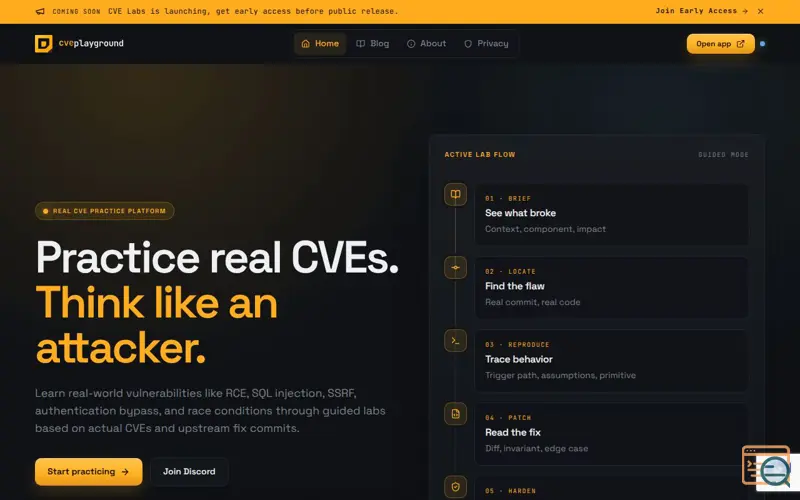Screen dimensions: 800x500
Task: Click the '05 · HARDEN' step label
Action: tap(510, 491)
